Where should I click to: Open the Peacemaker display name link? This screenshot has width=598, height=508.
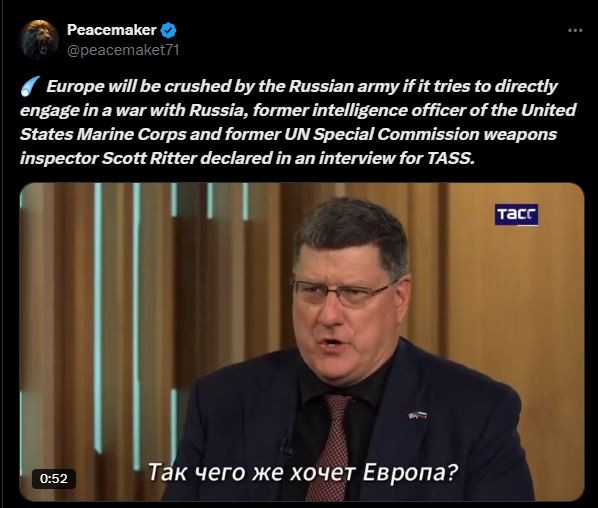112,30
